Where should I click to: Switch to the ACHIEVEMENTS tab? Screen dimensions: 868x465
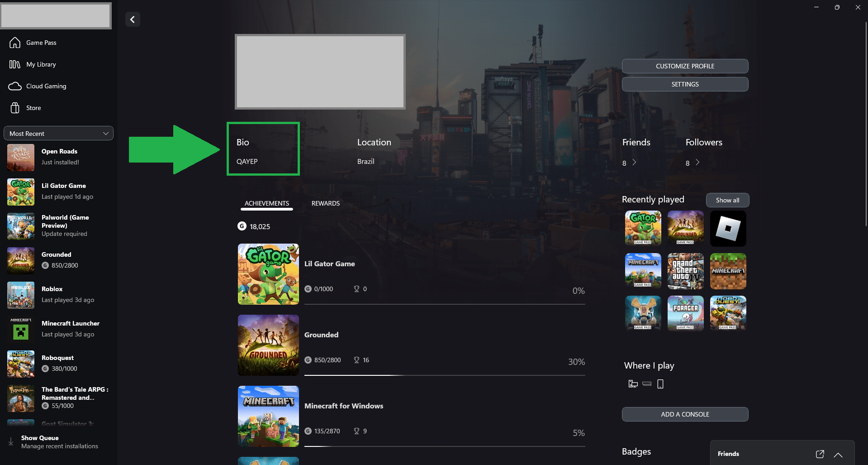(x=267, y=203)
